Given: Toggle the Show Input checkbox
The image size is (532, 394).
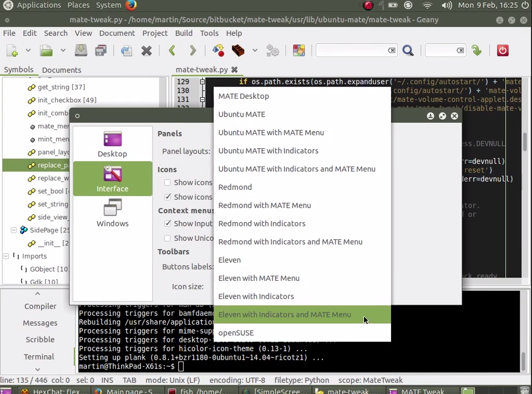Looking at the screenshot, I should (168, 223).
